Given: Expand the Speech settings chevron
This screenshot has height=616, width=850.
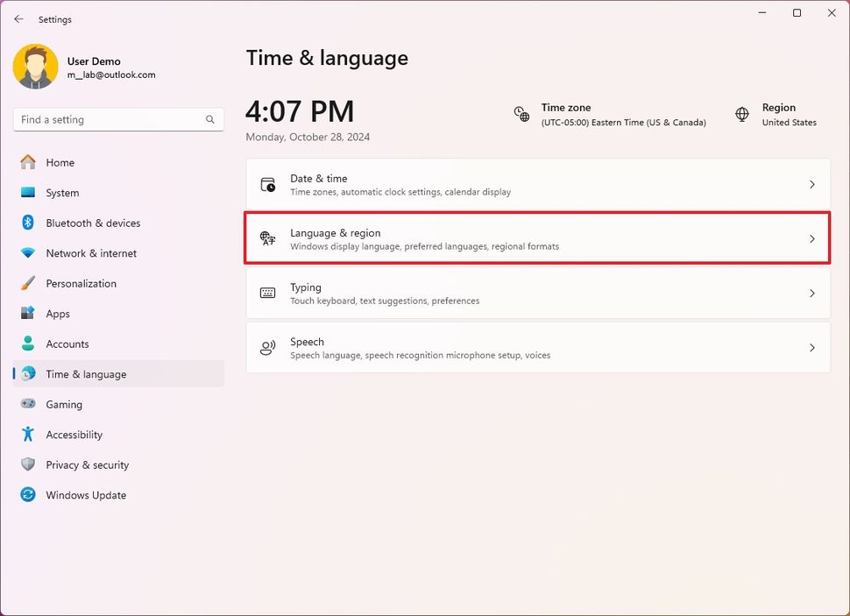Looking at the screenshot, I should pos(811,347).
